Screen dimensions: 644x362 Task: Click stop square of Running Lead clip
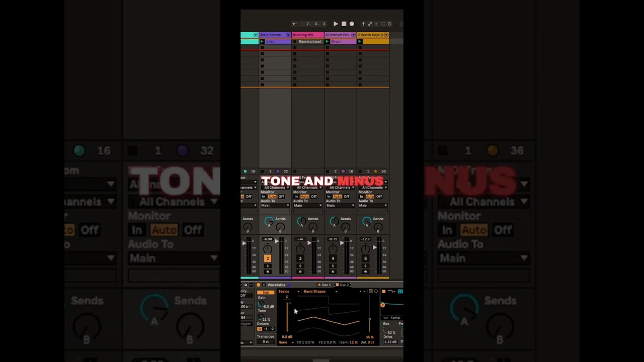coord(295,41)
